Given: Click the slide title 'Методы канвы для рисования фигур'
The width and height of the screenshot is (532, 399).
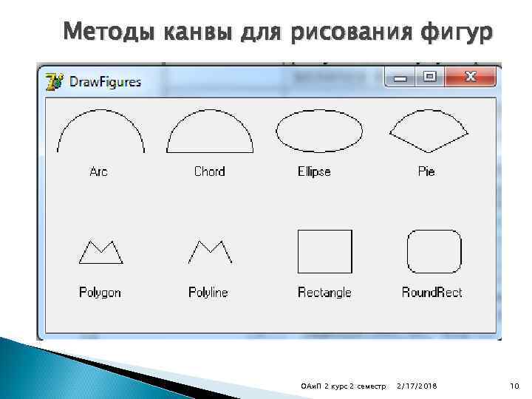Looking at the screenshot, I should pyautogui.click(x=278, y=33).
